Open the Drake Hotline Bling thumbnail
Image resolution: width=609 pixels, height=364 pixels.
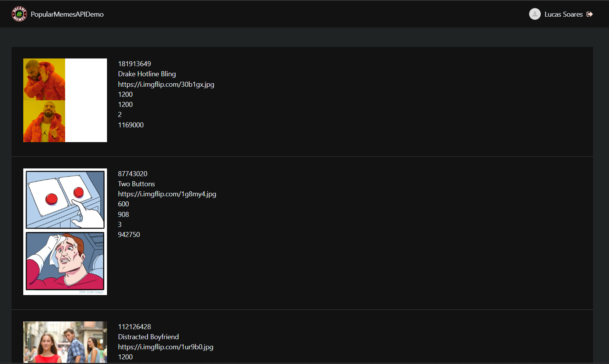(65, 100)
